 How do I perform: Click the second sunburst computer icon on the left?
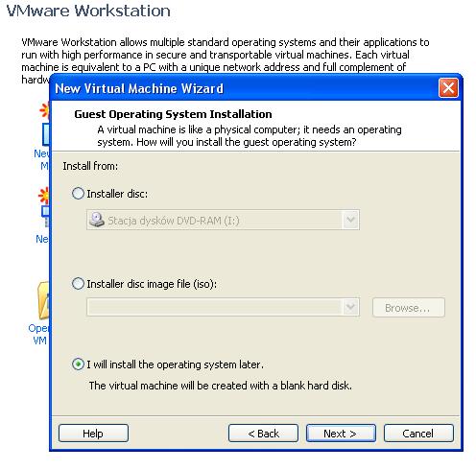(x=44, y=196)
